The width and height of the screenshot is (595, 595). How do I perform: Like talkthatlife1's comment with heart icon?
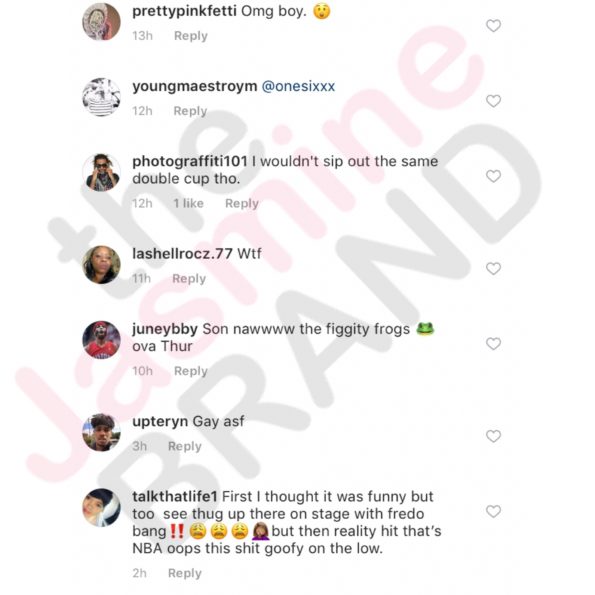[493, 512]
